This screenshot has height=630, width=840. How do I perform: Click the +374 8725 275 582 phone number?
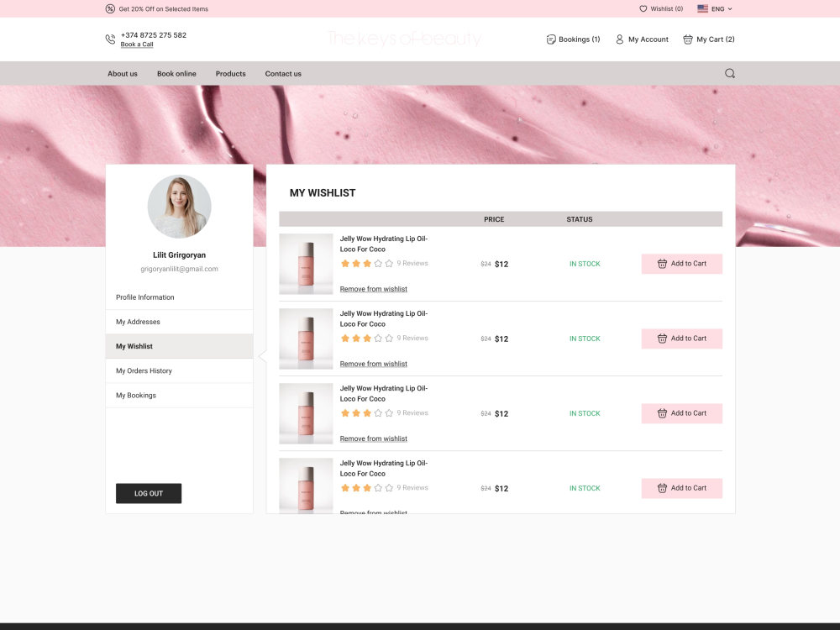coord(153,34)
